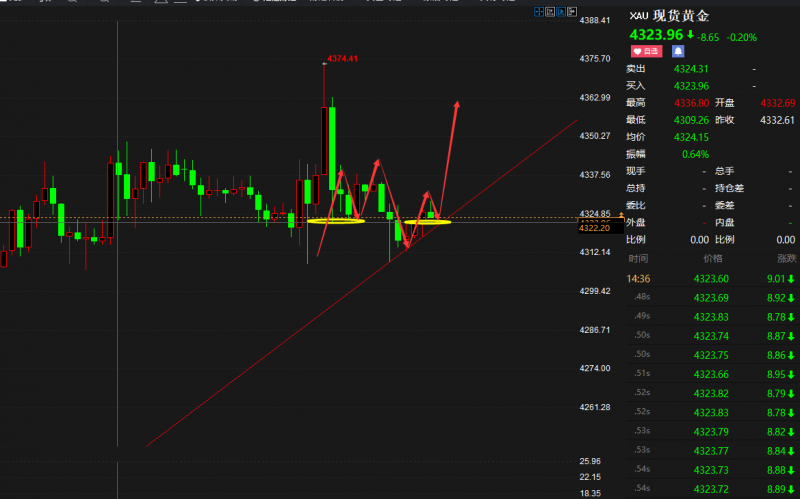Click the left yellow support ellipse
The image size is (800, 499).
click(x=335, y=220)
